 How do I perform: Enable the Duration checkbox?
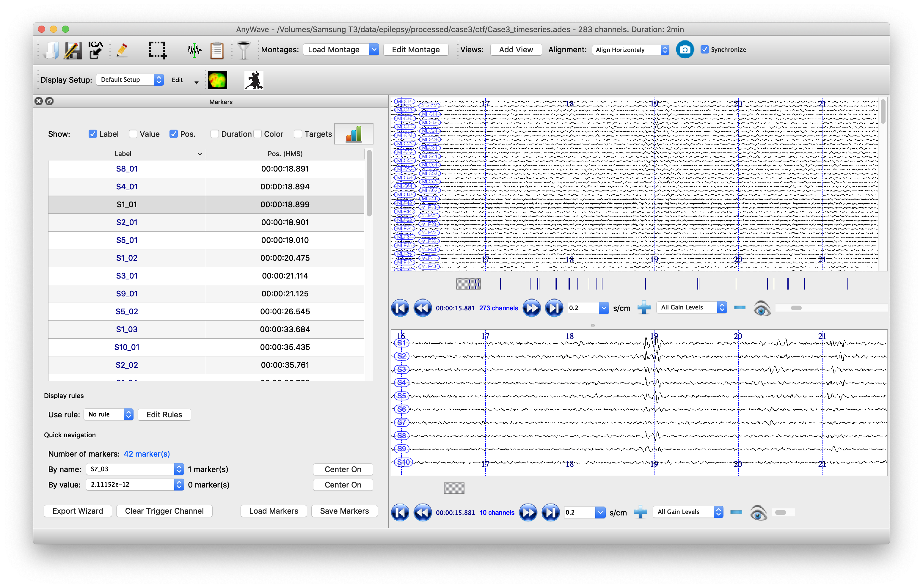(x=215, y=134)
